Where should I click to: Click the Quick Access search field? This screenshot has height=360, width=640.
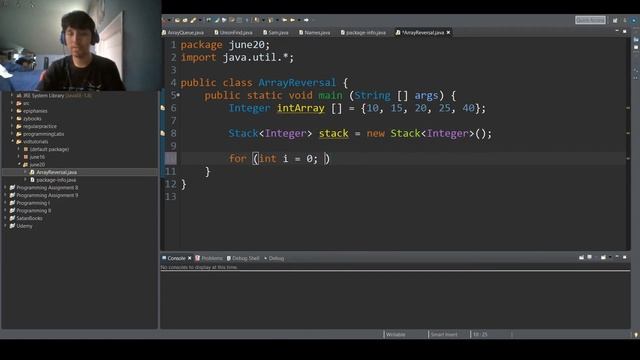[590, 20]
